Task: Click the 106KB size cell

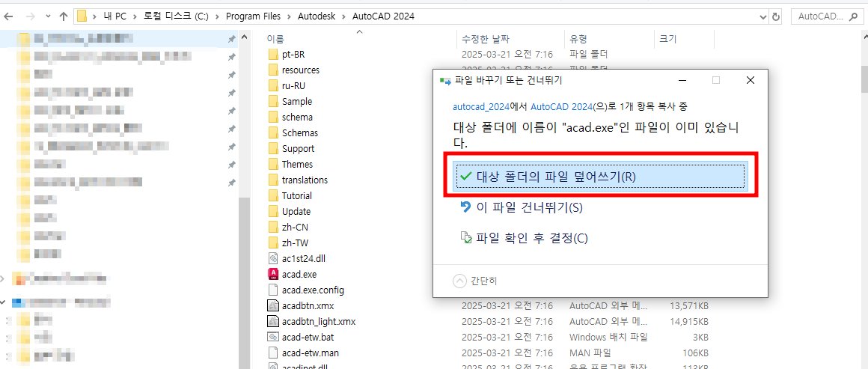Action: point(694,353)
